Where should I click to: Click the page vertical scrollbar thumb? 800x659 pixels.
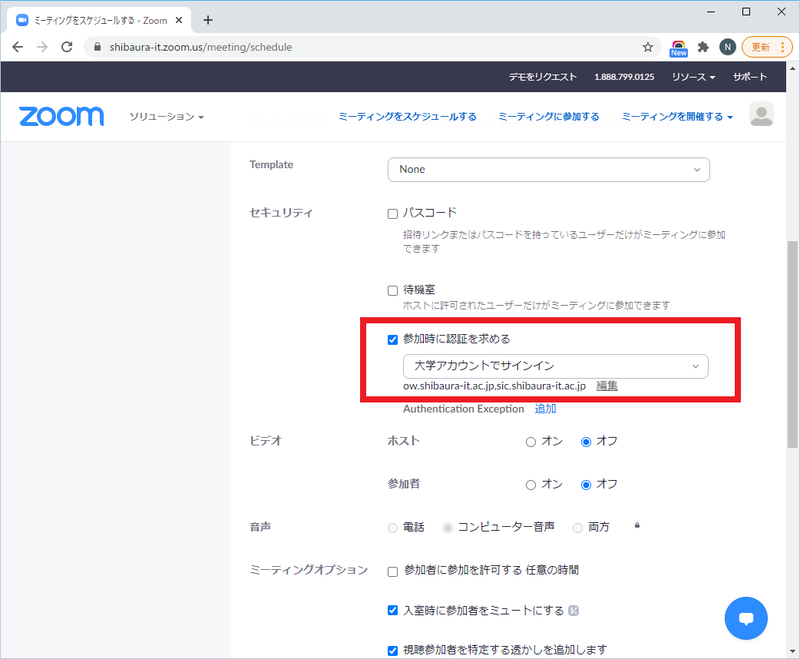[792, 344]
